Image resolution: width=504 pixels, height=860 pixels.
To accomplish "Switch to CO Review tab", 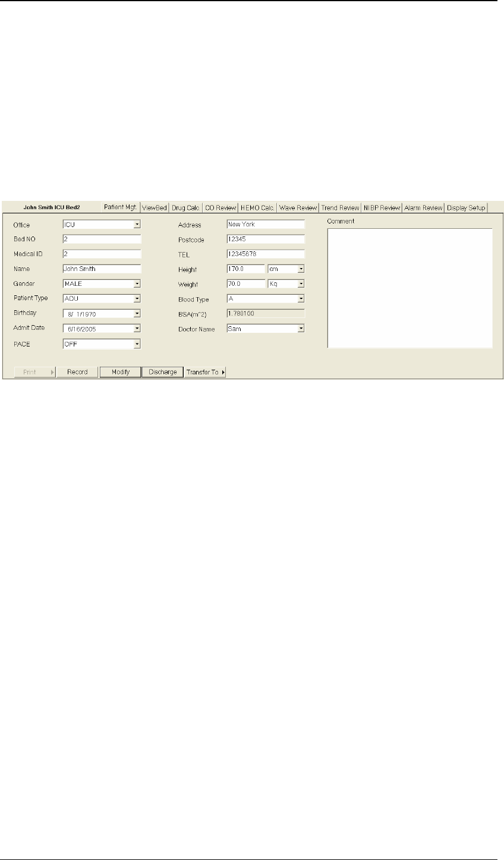I will 220,208.
